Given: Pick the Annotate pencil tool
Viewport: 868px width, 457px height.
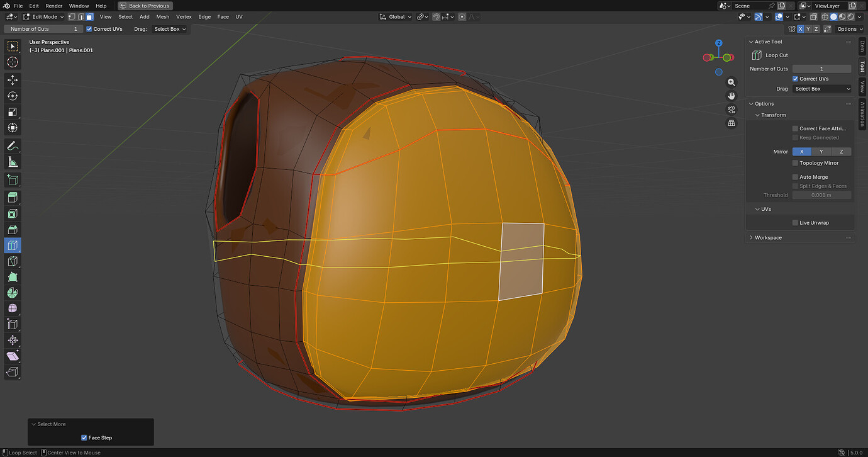Looking at the screenshot, I should coord(13,146).
